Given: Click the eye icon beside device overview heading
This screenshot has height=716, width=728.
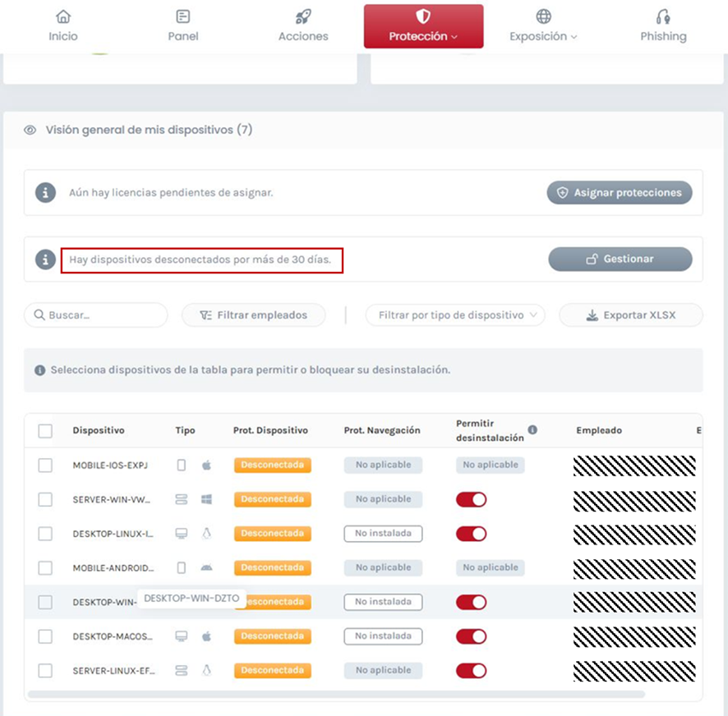Looking at the screenshot, I should [x=31, y=130].
